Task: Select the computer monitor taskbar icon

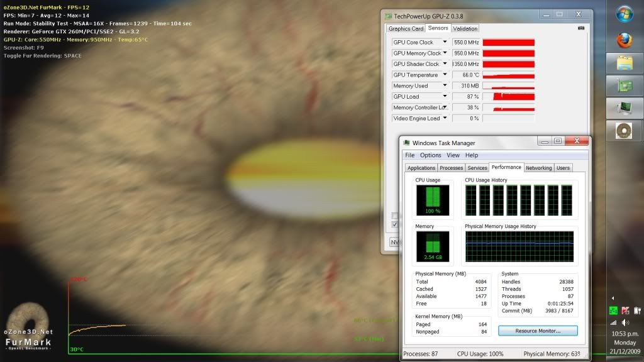Action: point(625,108)
